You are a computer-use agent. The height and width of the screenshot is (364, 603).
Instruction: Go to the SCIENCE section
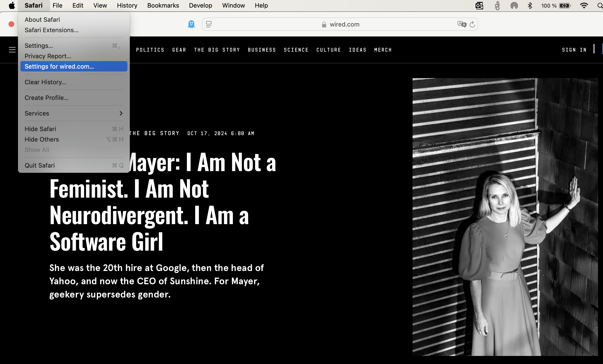[296, 50]
